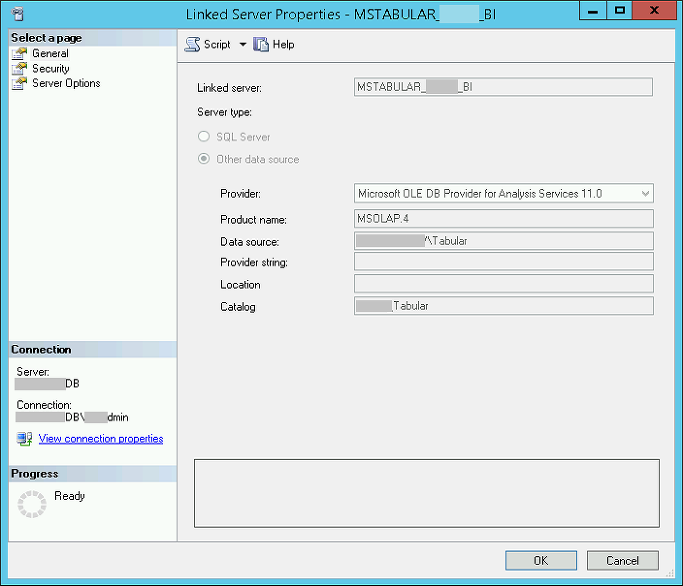
Task: Click the Provider label
Action: tap(240, 193)
